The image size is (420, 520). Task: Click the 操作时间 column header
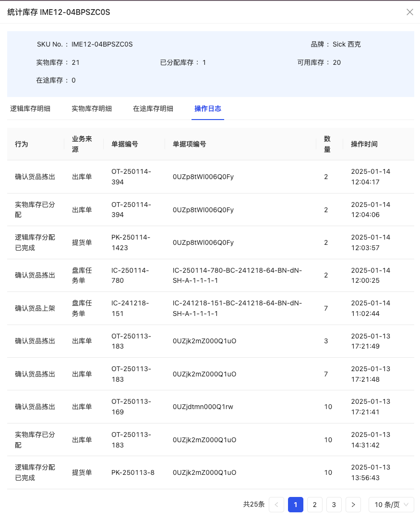(364, 144)
